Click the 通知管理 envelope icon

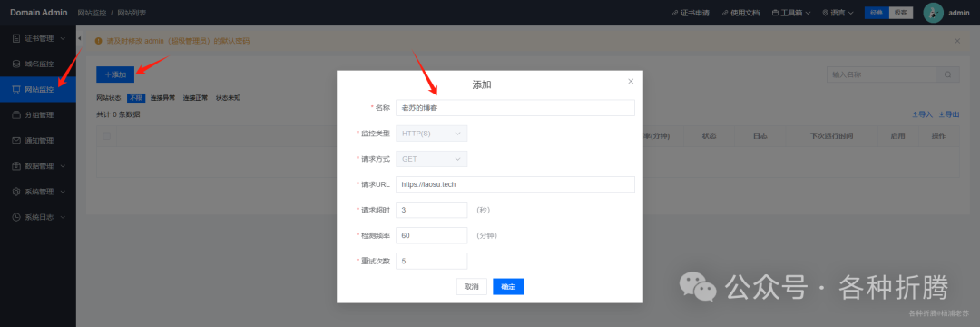click(x=17, y=141)
